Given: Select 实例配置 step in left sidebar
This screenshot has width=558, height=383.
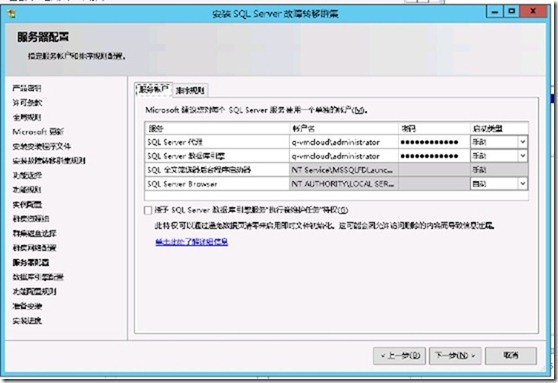Looking at the screenshot, I should point(27,205).
